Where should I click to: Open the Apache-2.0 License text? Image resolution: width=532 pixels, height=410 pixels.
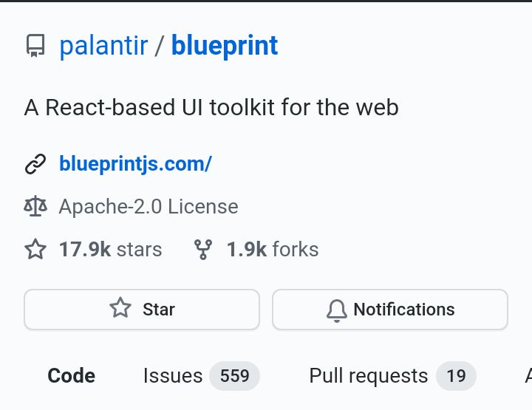[x=149, y=207]
